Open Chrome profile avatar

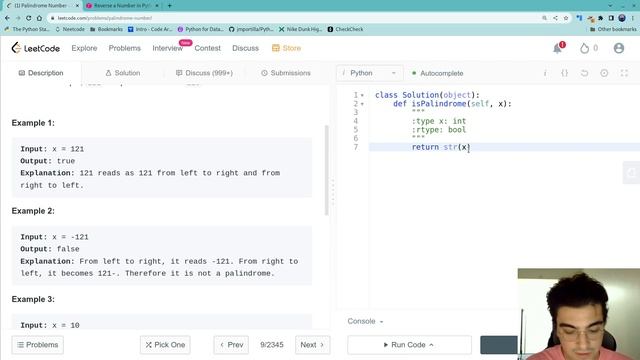[622, 18]
